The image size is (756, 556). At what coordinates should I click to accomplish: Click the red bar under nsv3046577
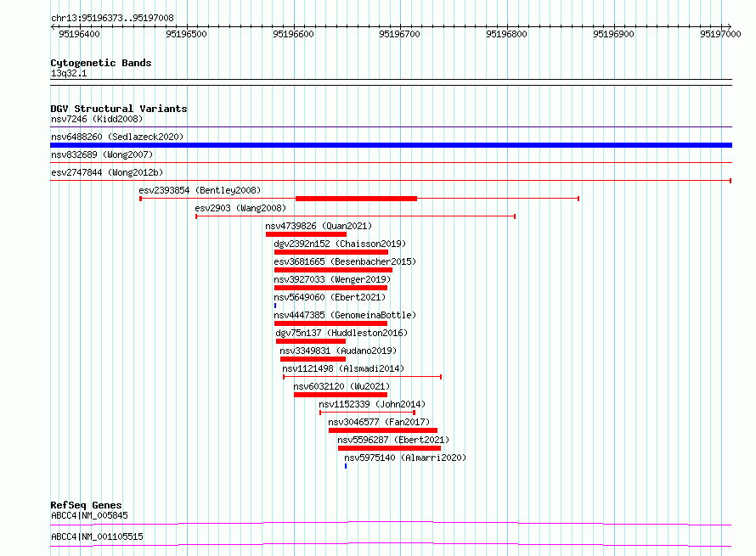click(x=383, y=430)
